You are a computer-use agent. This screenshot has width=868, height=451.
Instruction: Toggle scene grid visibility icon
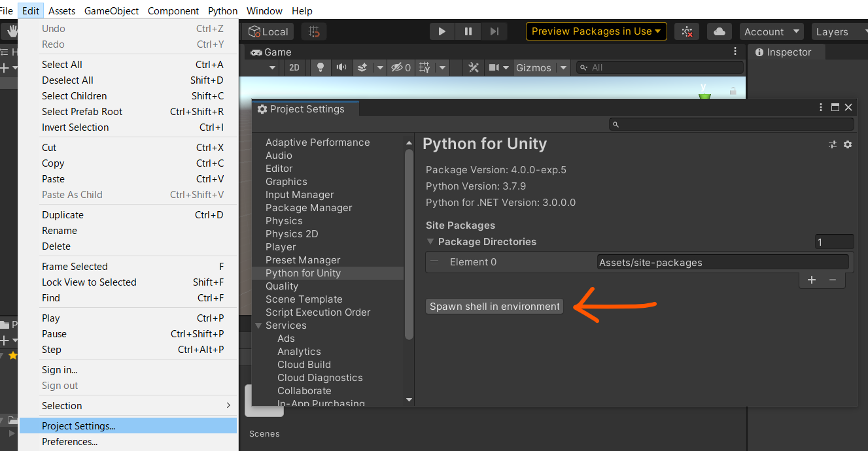[425, 67]
